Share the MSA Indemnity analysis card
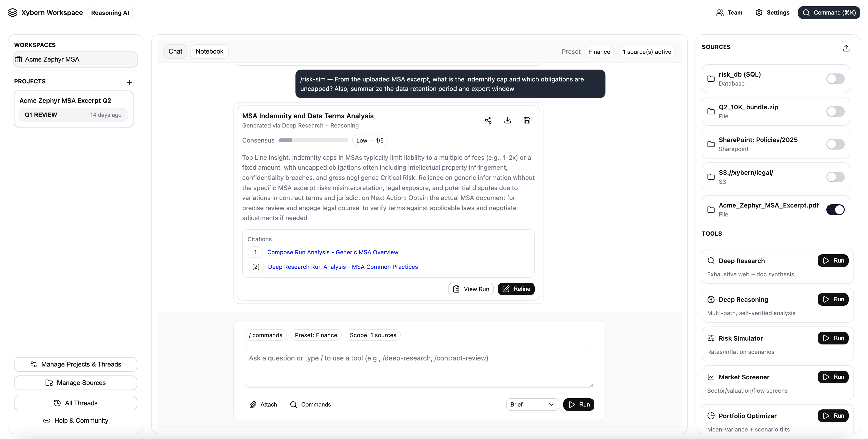The width and height of the screenshot is (868, 439). (x=488, y=120)
